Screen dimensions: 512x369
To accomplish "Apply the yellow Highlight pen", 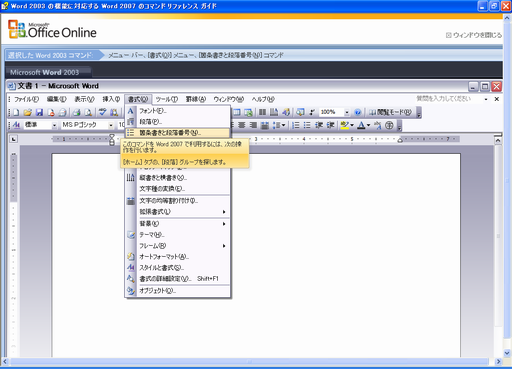I will click(x=345, y=125).
